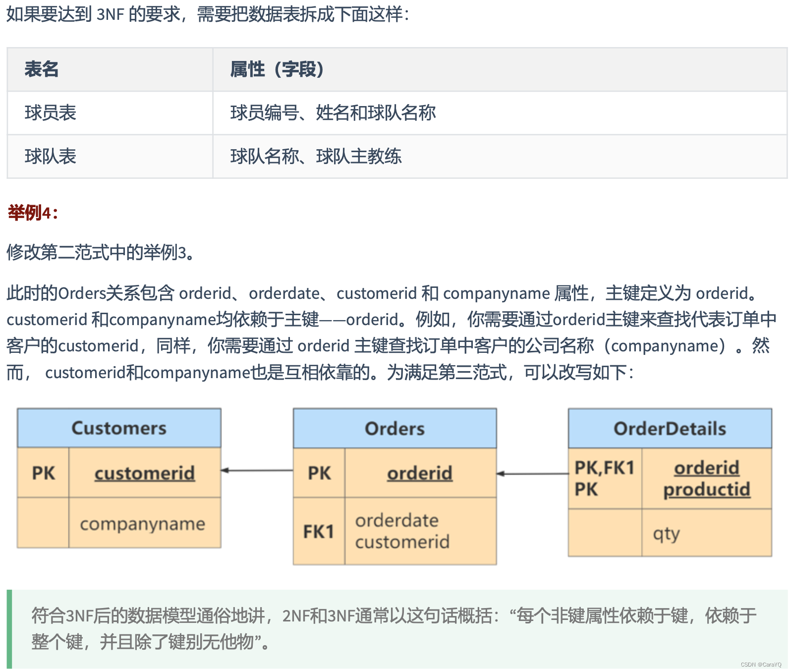Click the companyname field in Customers

tap(143, 524)
